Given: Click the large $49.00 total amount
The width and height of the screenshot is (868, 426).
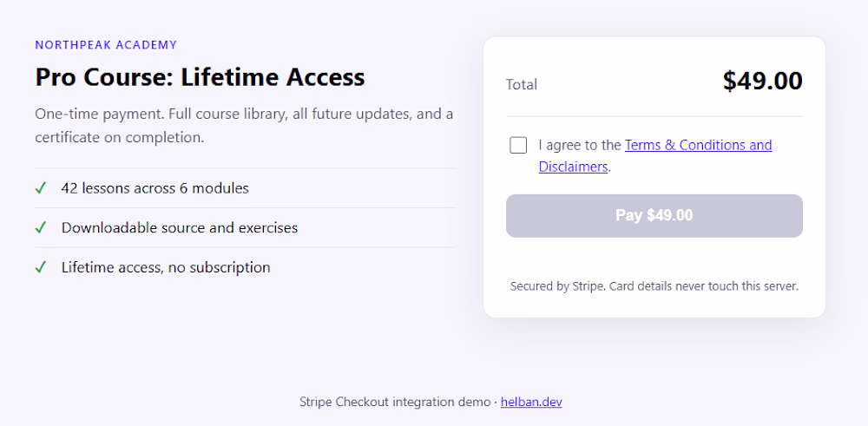Looking at the screenshot, I should click(x=762, y=82).
